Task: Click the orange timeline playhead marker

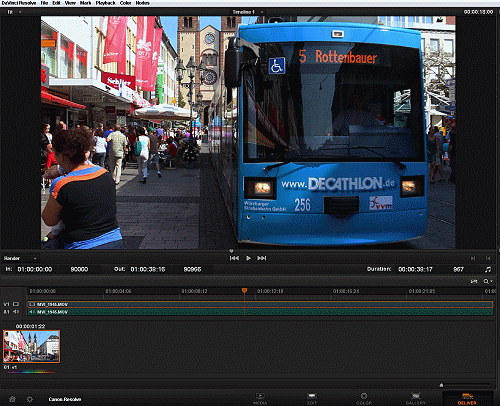Action: coord(244,291)
